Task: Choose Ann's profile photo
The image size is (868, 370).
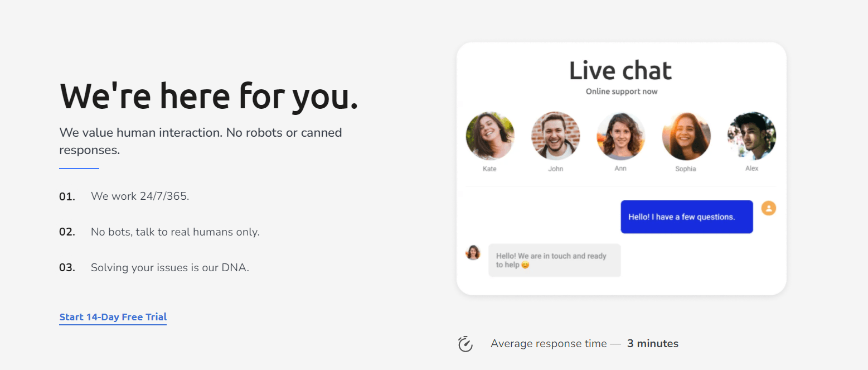Action: [620, 136]
